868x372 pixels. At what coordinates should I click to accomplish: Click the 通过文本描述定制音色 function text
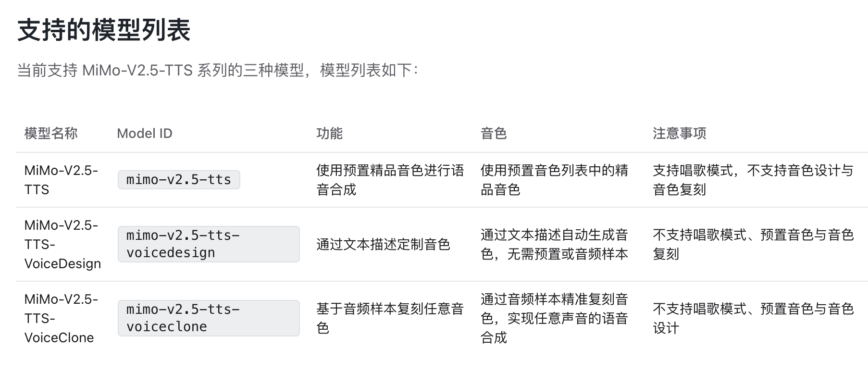[383, 244]
